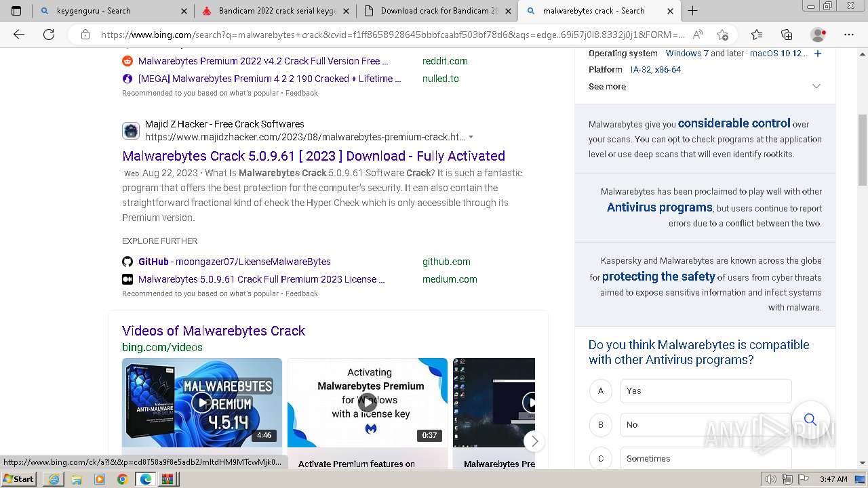Play the Malwarebytes Premium 4.5.14 video
868x488 pixels.
pyautogui.click(x=201, y=403)
